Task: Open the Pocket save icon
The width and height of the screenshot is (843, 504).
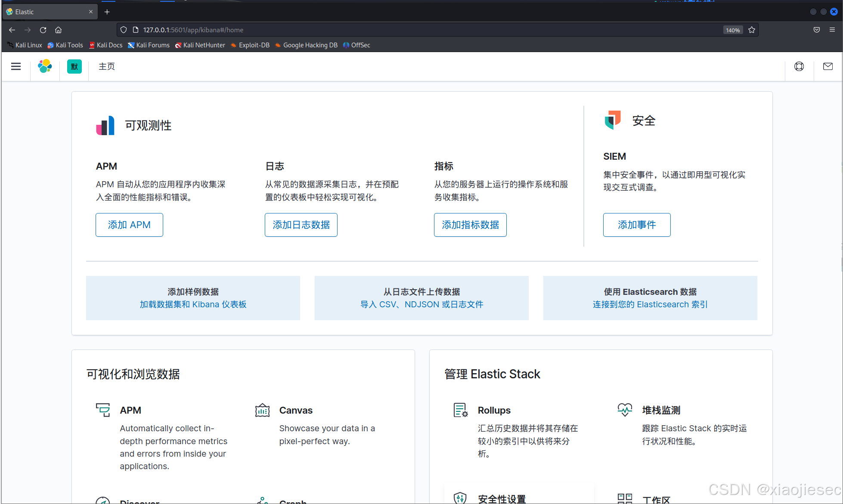Action: point(817,30)
